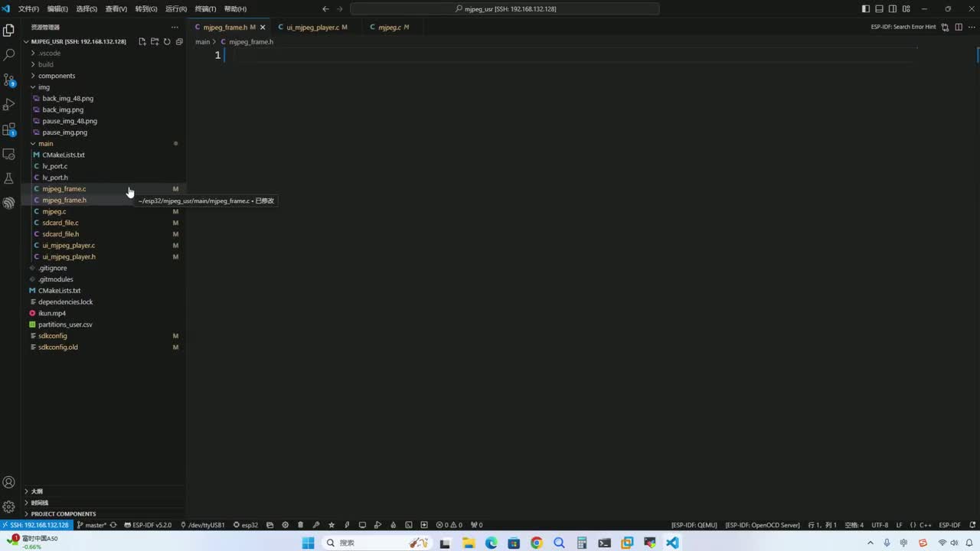The height and width of the screenshot is (551, 980).
Task: Open the ESP-IDF SDK configuration gear
Action: (x=286, y=525)
